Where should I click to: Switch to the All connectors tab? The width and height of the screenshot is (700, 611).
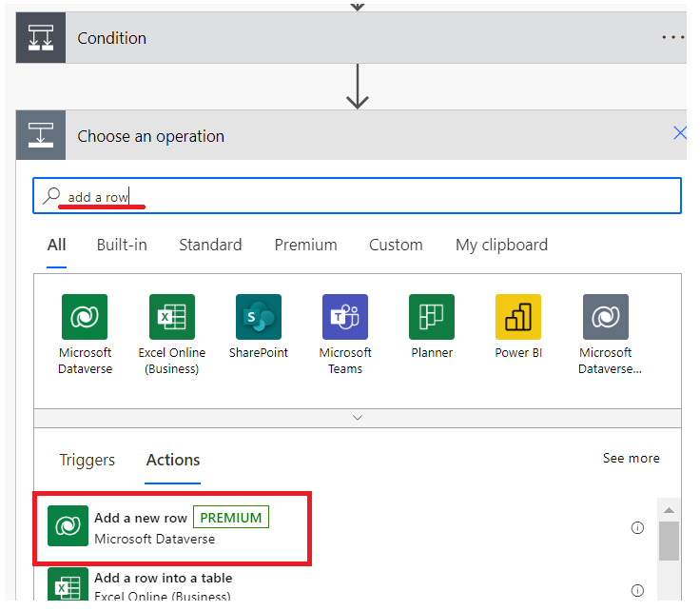(x=57, y=246)
